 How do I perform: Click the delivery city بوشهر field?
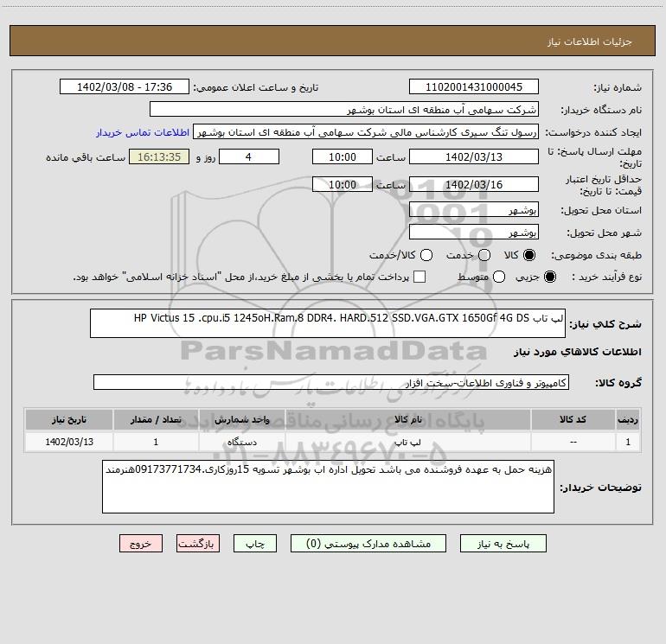pos(474,233)
